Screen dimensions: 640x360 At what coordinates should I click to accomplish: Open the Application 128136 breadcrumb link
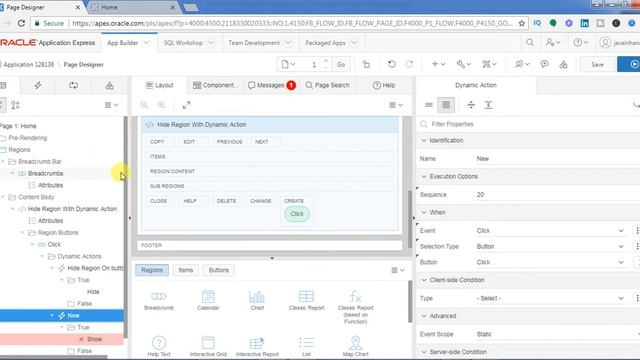tap(29, 64)
